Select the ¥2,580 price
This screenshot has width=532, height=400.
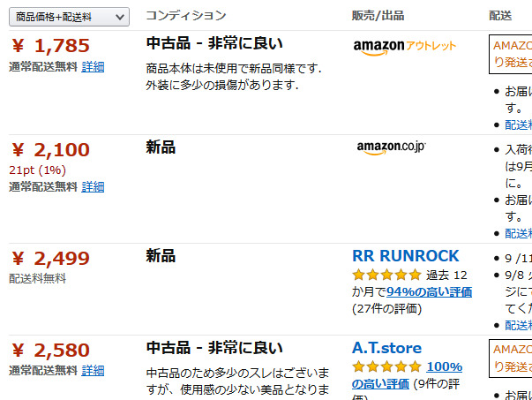click(x=50, y=350)
